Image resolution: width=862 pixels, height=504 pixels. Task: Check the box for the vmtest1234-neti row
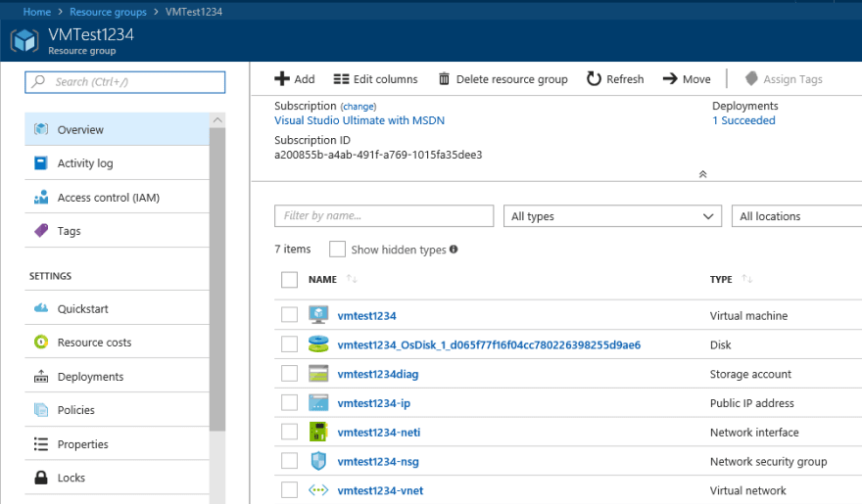(x=289, y=432)
